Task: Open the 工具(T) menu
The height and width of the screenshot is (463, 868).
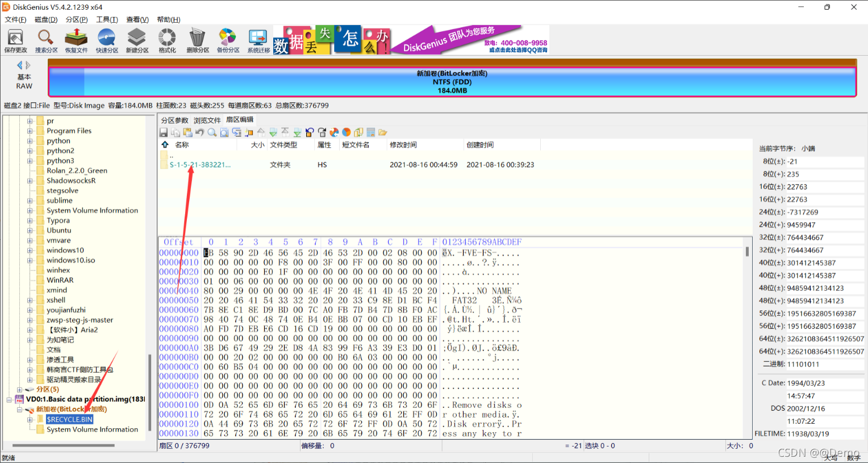Action: 107,19
